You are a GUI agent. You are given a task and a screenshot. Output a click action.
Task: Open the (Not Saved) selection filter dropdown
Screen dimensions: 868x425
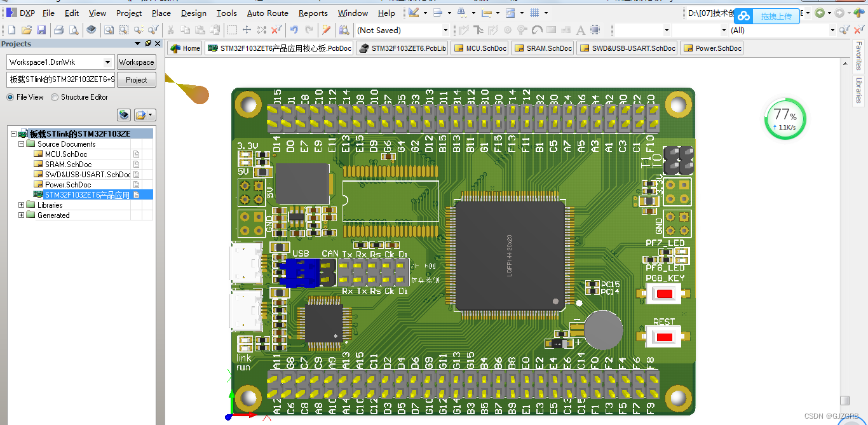click(445, 29)
